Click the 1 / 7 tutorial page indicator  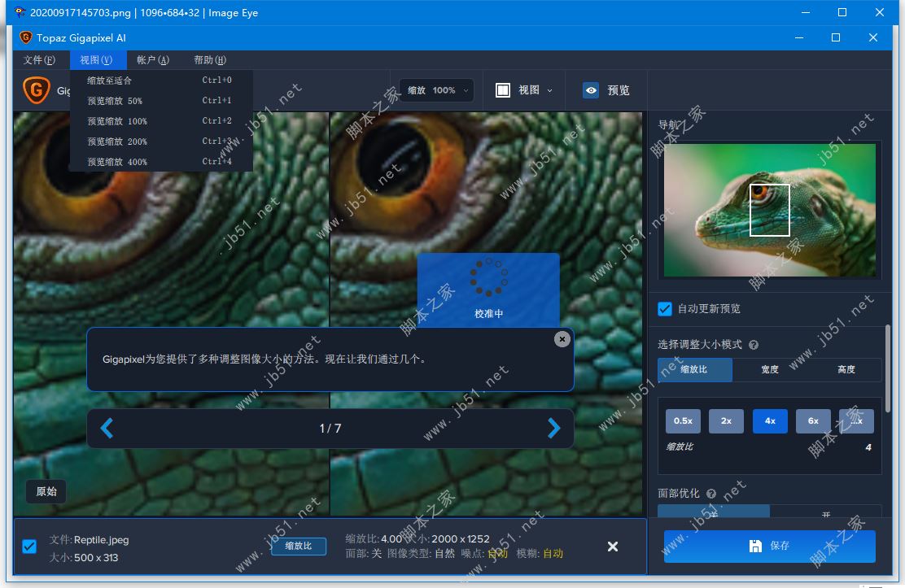pos(330,428)
